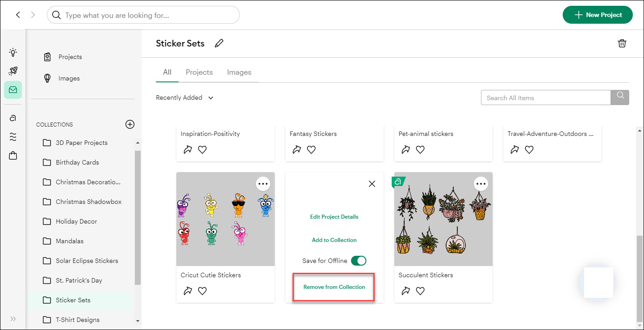Favorite the Succulent Stickers project
The height and width of the screenshot is (330, 644).
click(420, 291)
